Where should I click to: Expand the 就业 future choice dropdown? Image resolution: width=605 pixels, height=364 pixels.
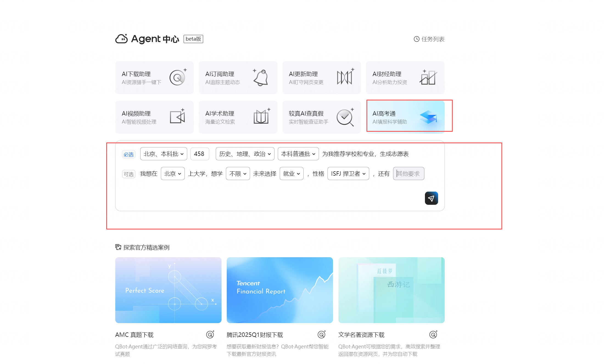292,173
